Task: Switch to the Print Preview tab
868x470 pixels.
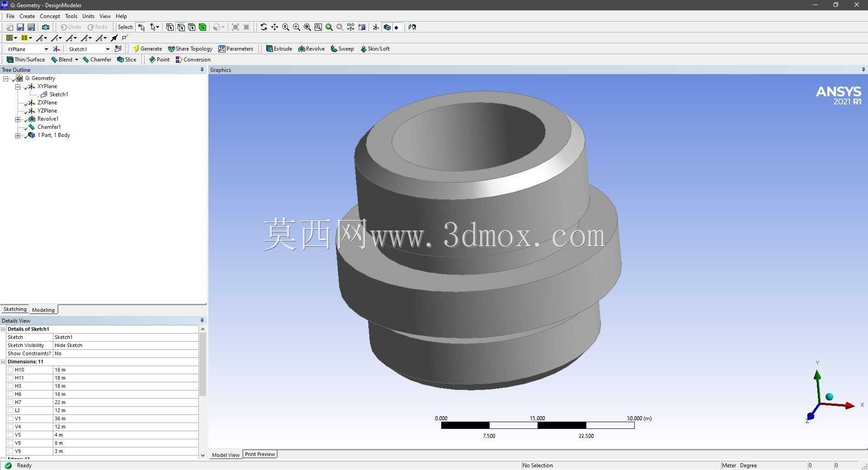Action: pyautogui.click(x=260, y=454)
